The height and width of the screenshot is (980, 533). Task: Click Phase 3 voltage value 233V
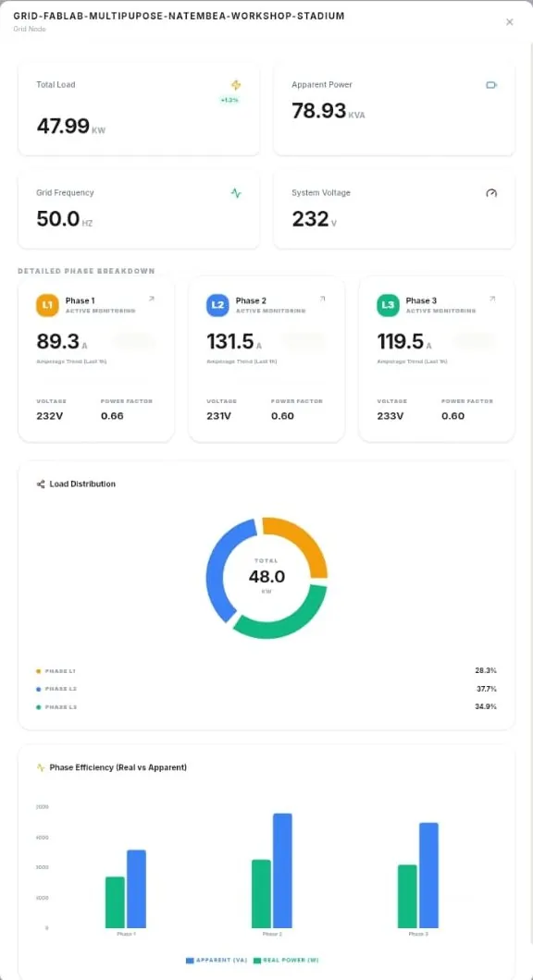(x=390, y=416)
